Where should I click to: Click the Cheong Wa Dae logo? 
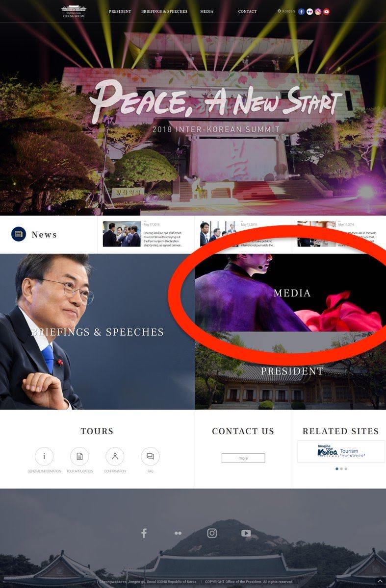[74, 11]
